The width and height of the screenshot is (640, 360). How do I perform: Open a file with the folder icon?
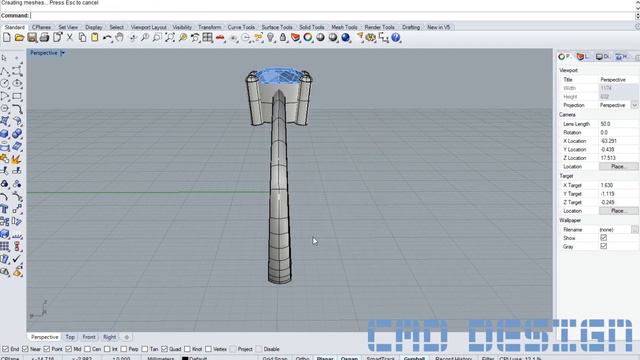(19, 38)
